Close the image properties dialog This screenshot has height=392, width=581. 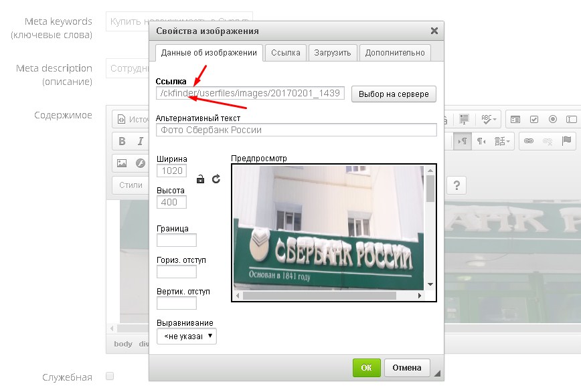click(x=434, y=31)
